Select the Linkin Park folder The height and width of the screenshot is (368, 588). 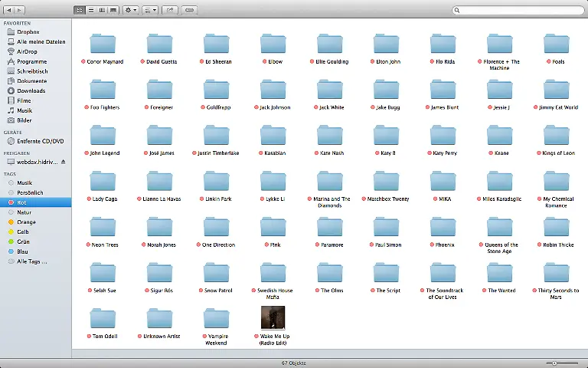(x=217, y=181)
